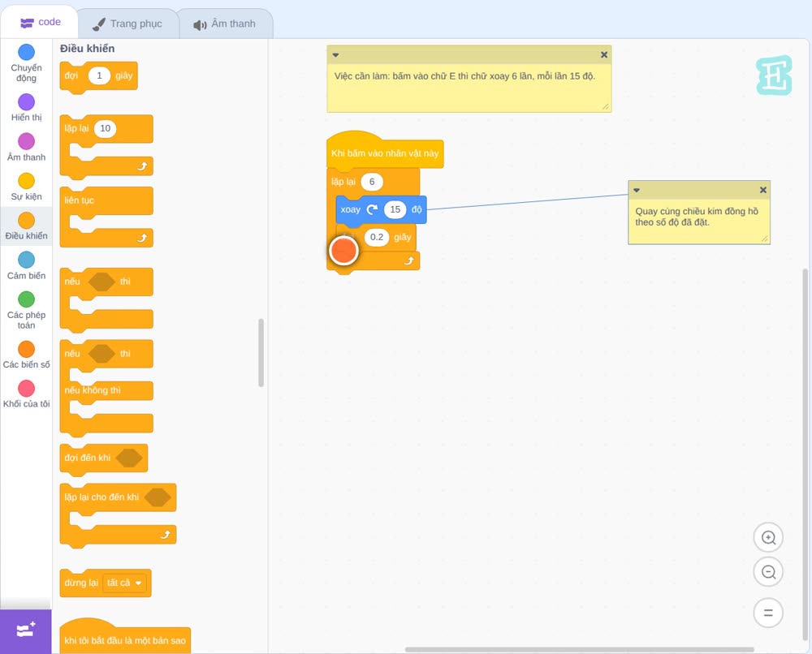Select the Âm thanh category circle
Image resolution: width=812 pixels, height=654 pixels.
27,141
